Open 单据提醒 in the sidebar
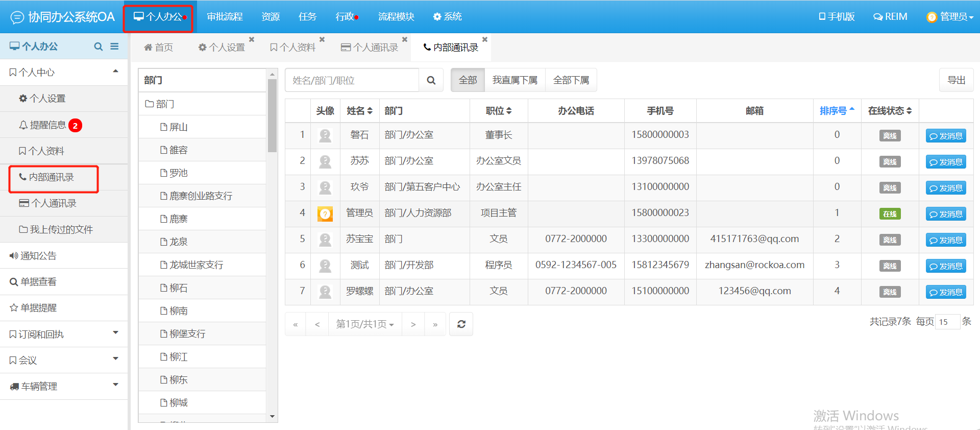 pyautogui.click(x=64, y=308)
